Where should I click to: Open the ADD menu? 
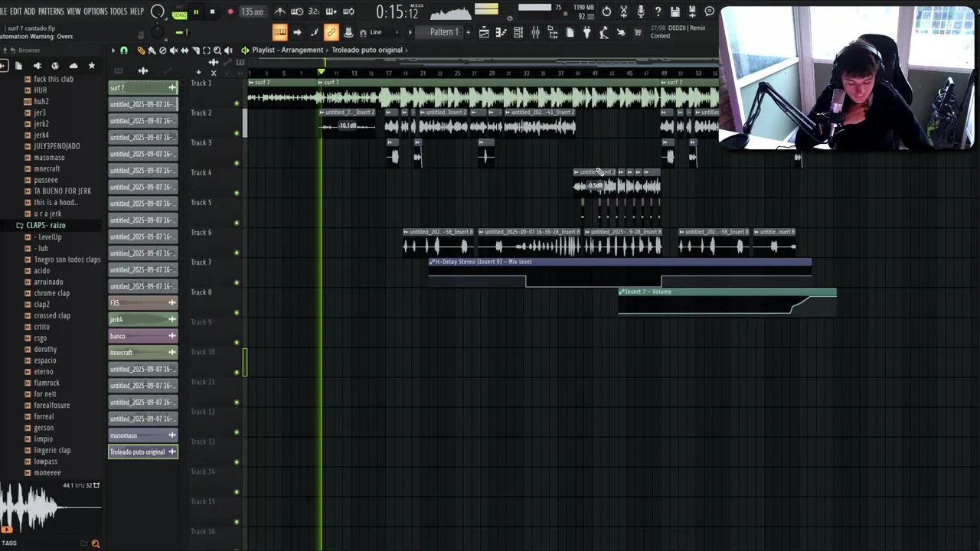(30, 11)
